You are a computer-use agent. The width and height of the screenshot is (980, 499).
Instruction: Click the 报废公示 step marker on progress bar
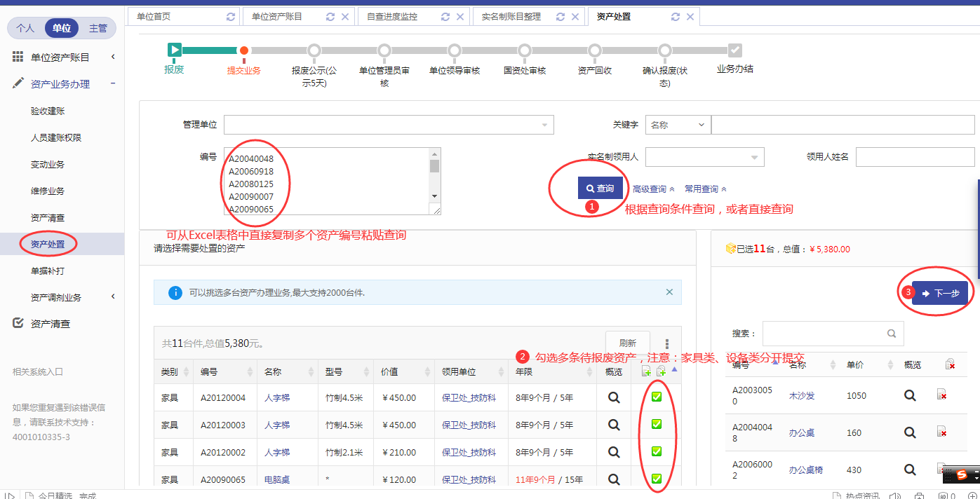tap(314, 50)
